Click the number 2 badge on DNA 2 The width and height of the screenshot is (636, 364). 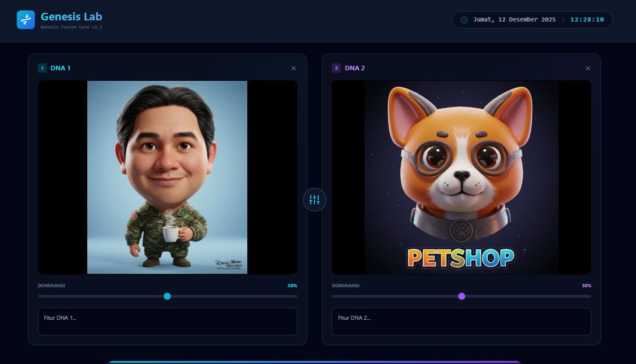(x=336, y=68)
